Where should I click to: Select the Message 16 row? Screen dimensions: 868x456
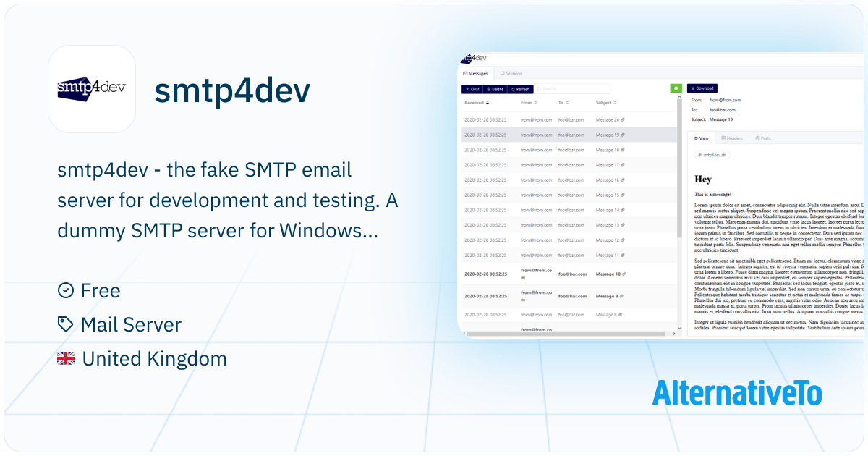click(x=570, y=180)
